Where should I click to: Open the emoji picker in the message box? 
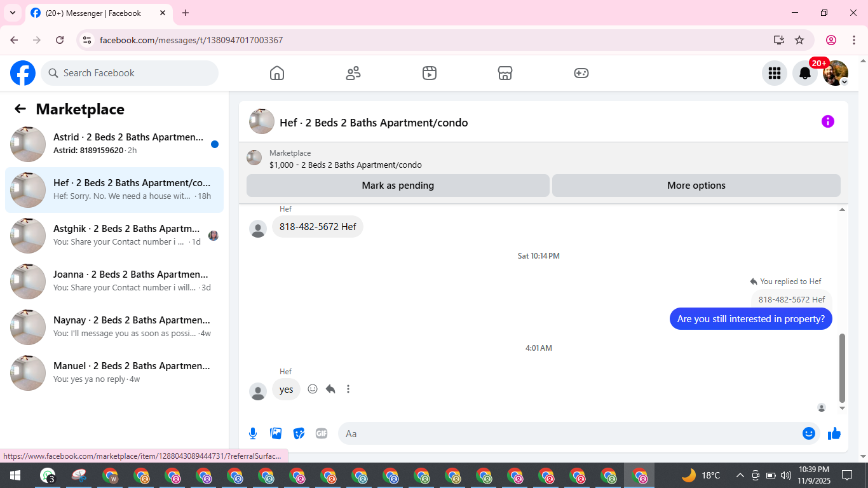[809, 433]
